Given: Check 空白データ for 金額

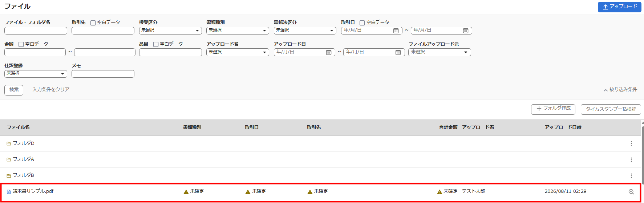Looking at the screenshot, I should click(x=21, y=44).
